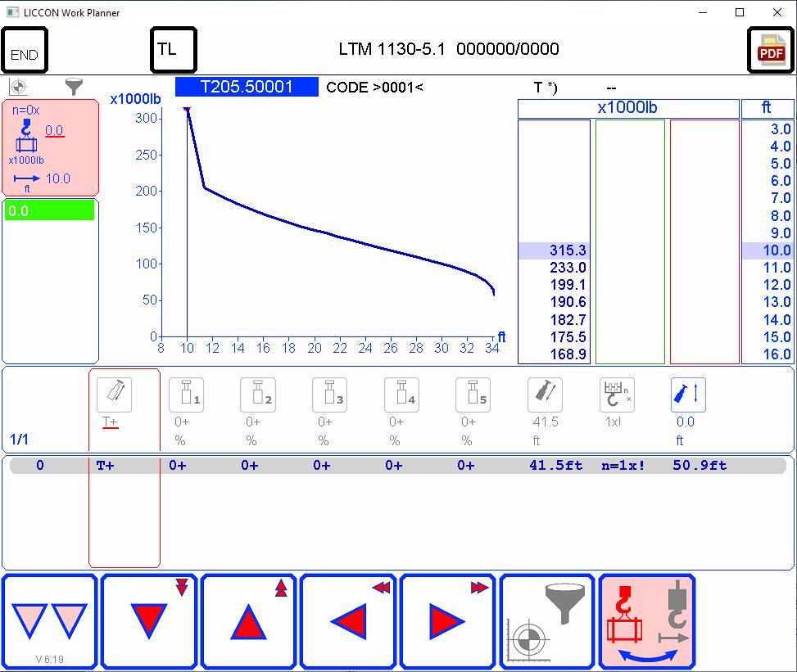Image resolution: width=797 pixels, height=672 pixels.
Task: Click the small gray funnel filter icon
Action: coord(74,86)
